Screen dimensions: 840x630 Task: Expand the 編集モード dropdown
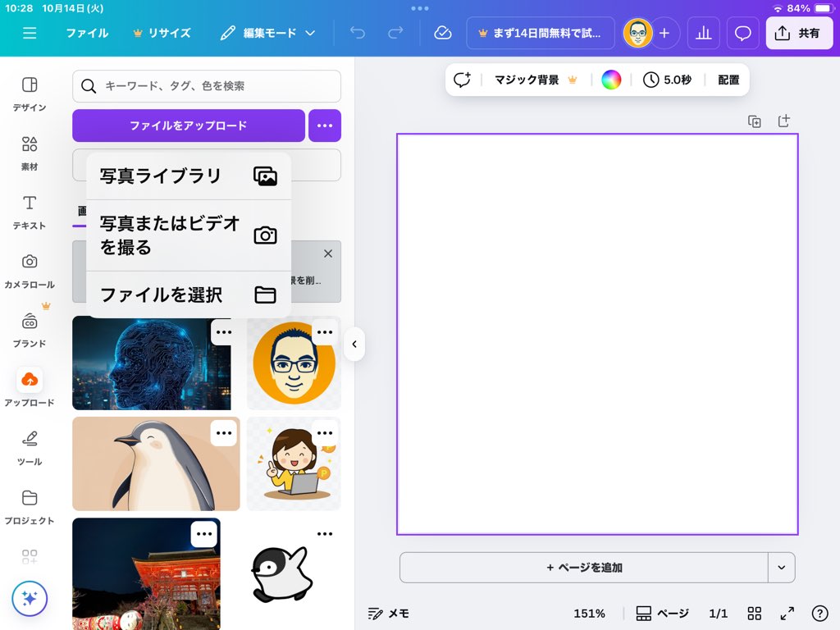pyautogui.click(x=268, y=34)
